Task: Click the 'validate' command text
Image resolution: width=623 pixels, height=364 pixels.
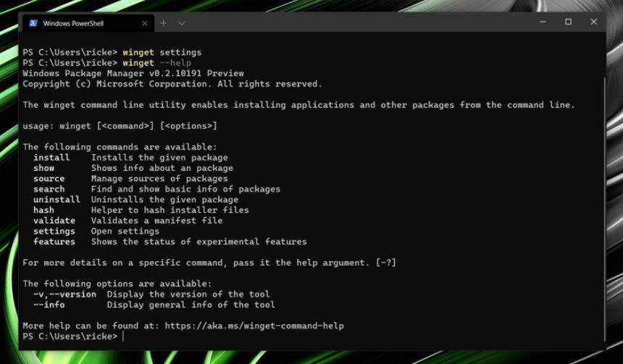Action: click(54, 221)
